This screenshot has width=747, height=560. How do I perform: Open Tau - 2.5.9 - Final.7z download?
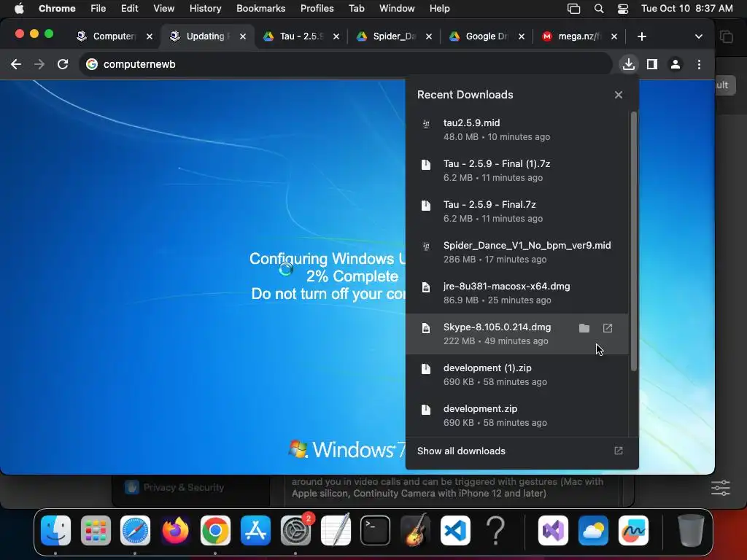(x=517, y=211)
